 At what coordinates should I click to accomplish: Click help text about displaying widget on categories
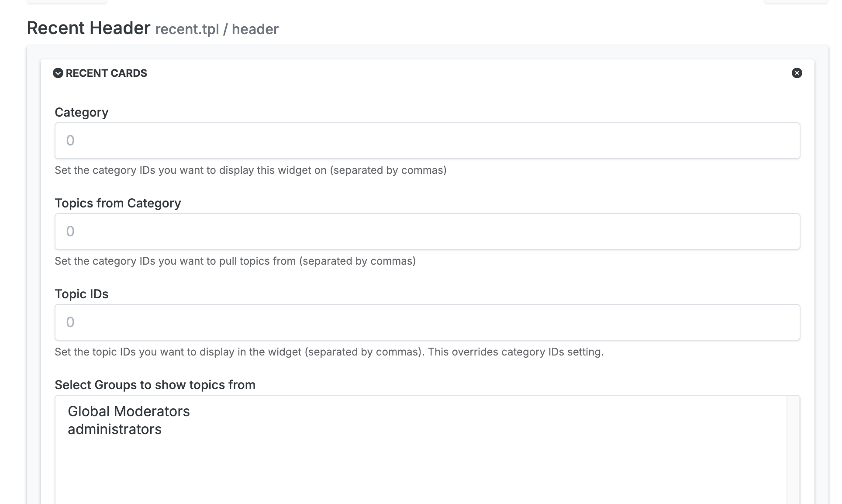pos(250,170)
